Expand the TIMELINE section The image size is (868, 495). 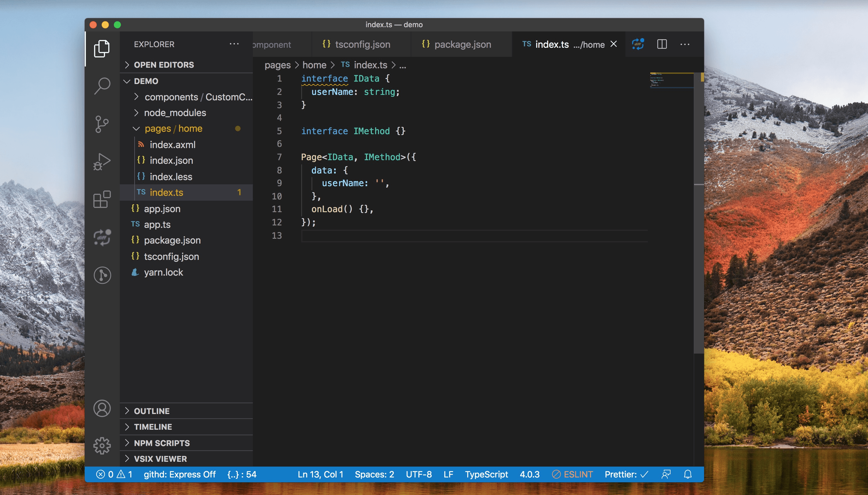point(186,427)
